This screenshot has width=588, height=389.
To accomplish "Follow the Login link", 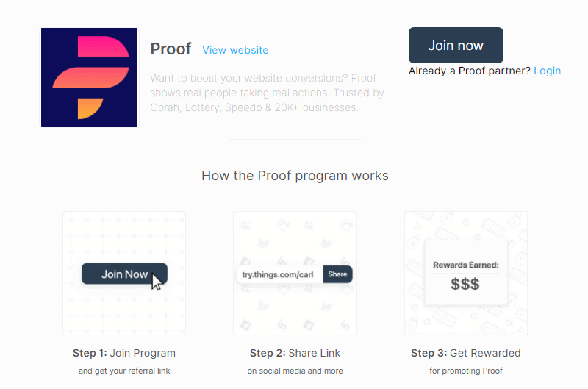I will point(547,71).
